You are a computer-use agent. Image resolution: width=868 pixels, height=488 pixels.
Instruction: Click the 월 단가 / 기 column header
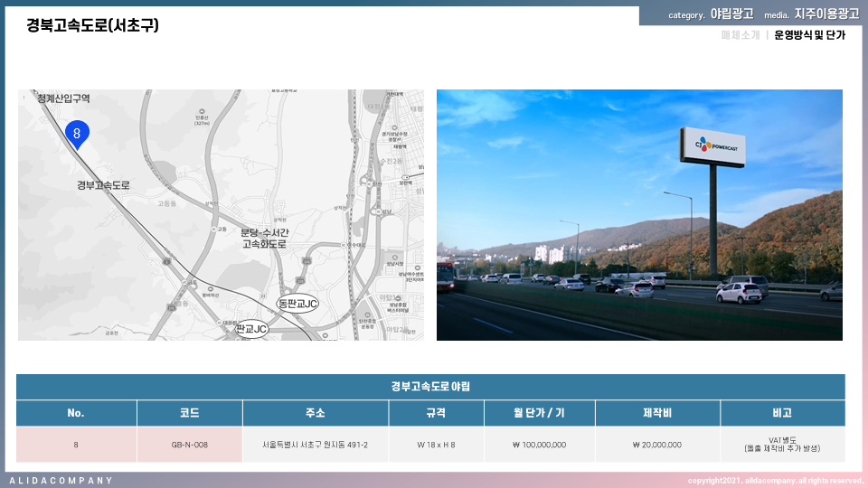[x=538, y=413]
